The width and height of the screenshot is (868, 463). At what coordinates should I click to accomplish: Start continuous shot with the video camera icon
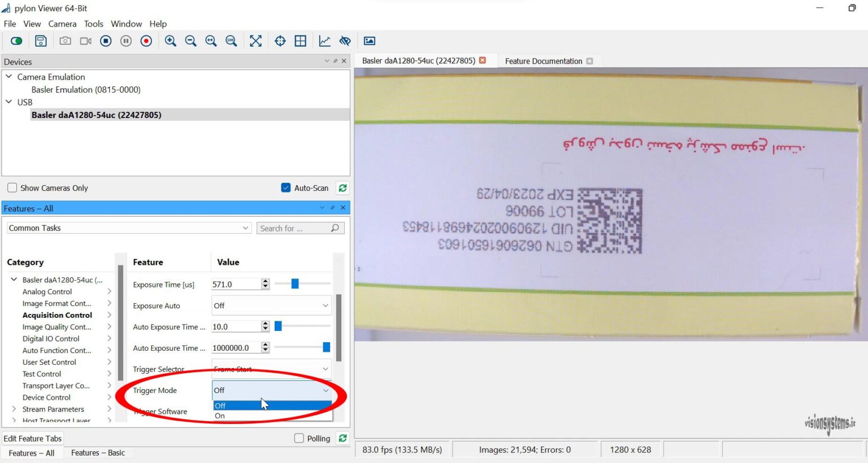(85, 41)
